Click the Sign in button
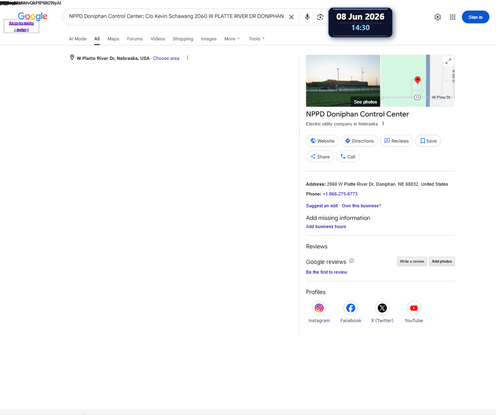 (x=475, y=17)
